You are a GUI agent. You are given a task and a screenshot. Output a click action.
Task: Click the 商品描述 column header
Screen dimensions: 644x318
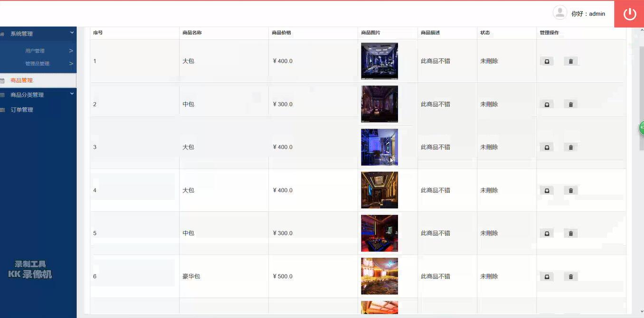click(430, 33)
